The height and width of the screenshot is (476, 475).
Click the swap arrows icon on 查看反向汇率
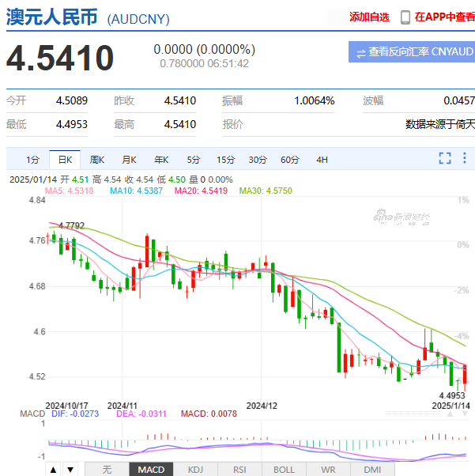pos(361,52)
